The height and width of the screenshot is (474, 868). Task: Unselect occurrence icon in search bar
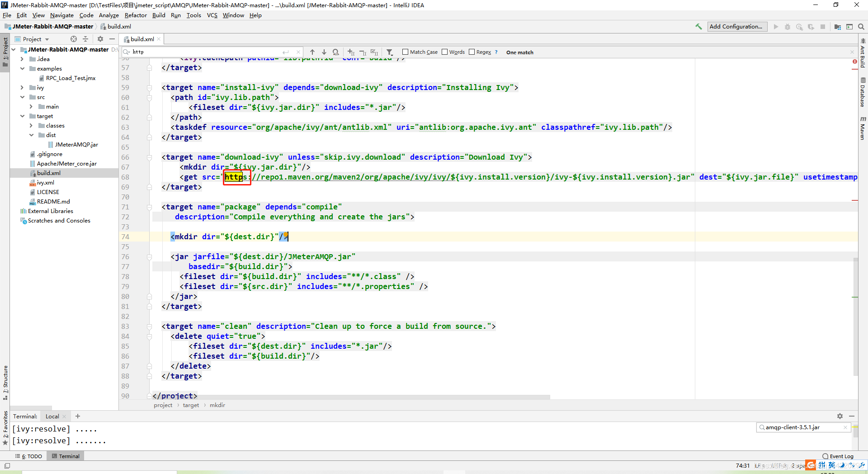pos(363,52)
